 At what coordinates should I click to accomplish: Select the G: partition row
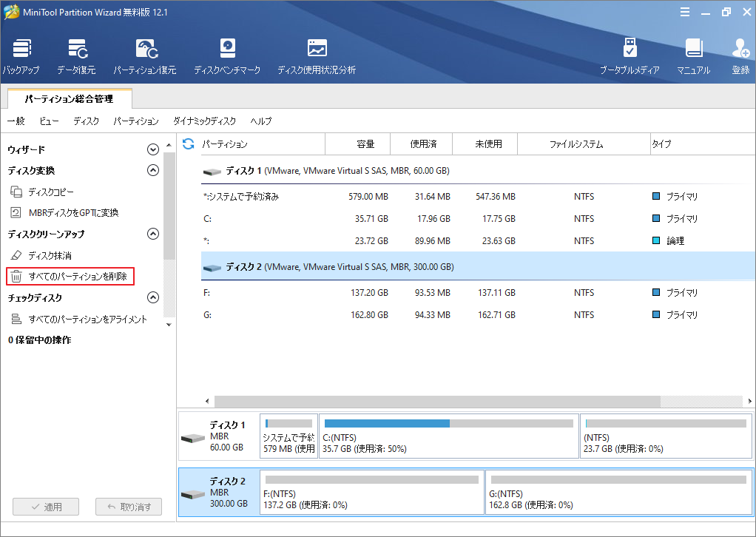tap(478, 314)
